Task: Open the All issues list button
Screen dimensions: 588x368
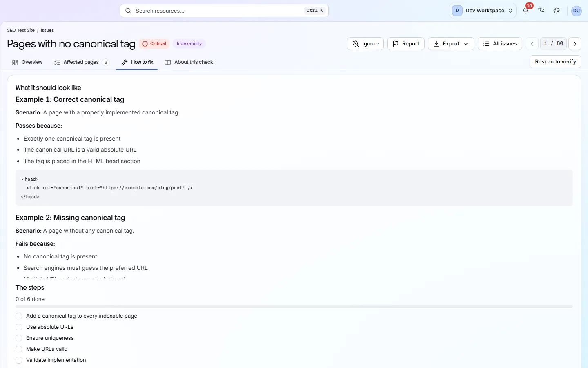Action: click(500, 44)
